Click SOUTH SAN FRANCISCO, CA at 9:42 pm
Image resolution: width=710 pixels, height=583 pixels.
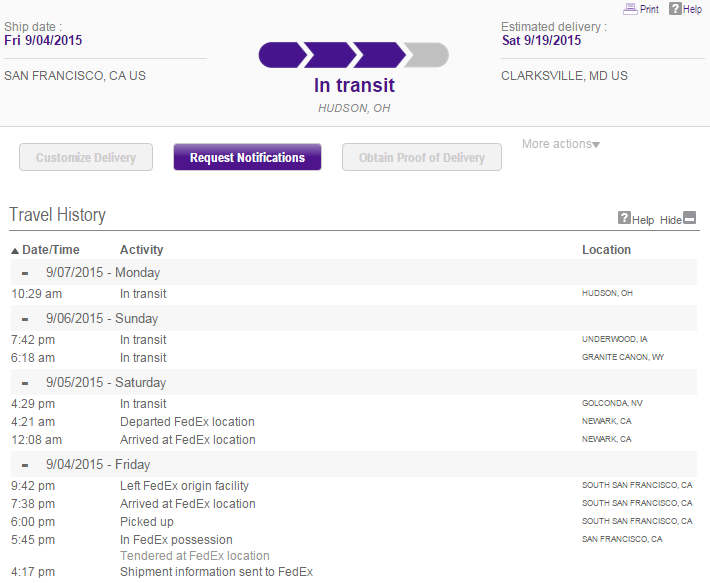[x=637, y=485]
